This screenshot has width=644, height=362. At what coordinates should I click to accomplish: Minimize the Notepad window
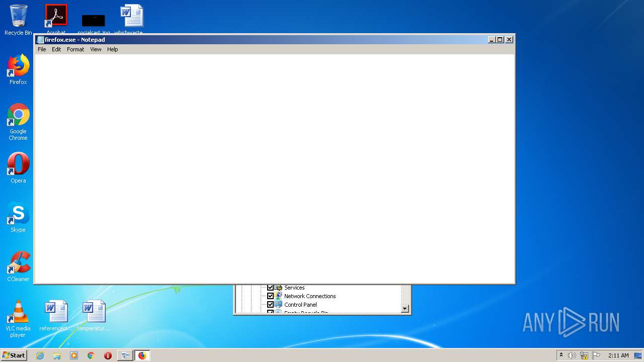492,40
